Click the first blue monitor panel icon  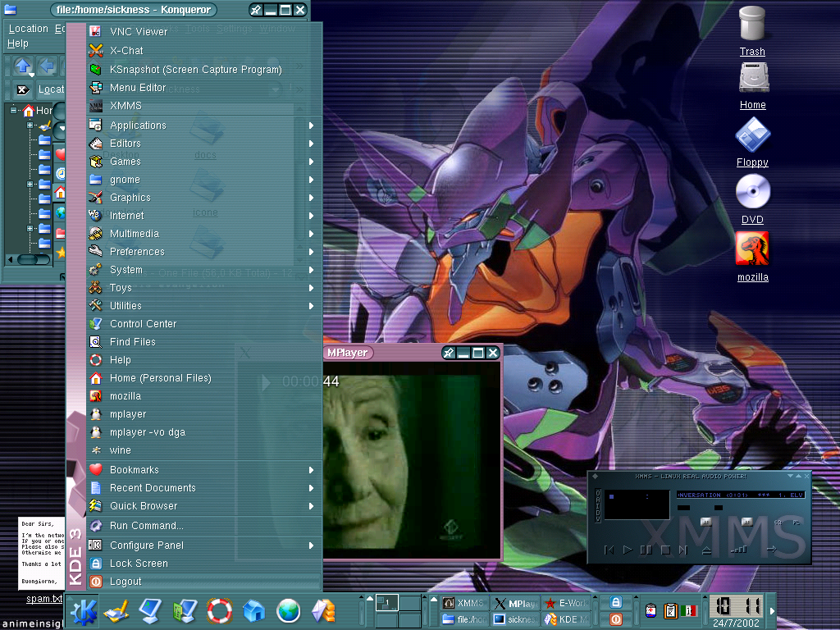point(151,611)
